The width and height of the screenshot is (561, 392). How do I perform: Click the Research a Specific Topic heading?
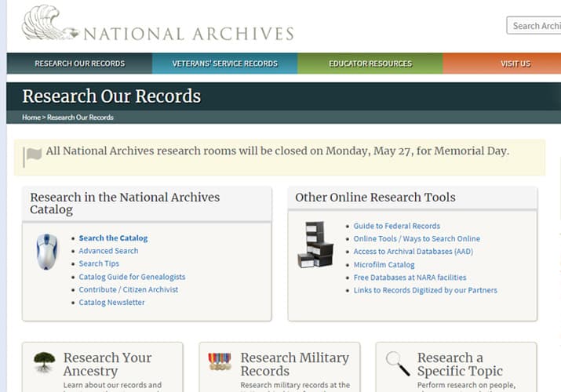coord(460,364)
